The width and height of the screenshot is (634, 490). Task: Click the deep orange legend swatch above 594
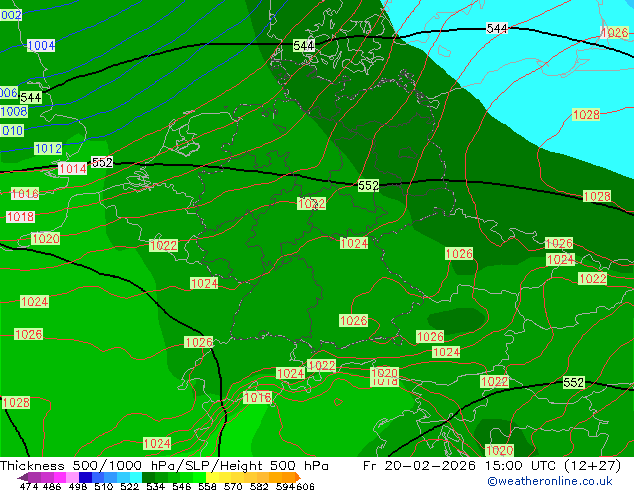tap(289, 477)
